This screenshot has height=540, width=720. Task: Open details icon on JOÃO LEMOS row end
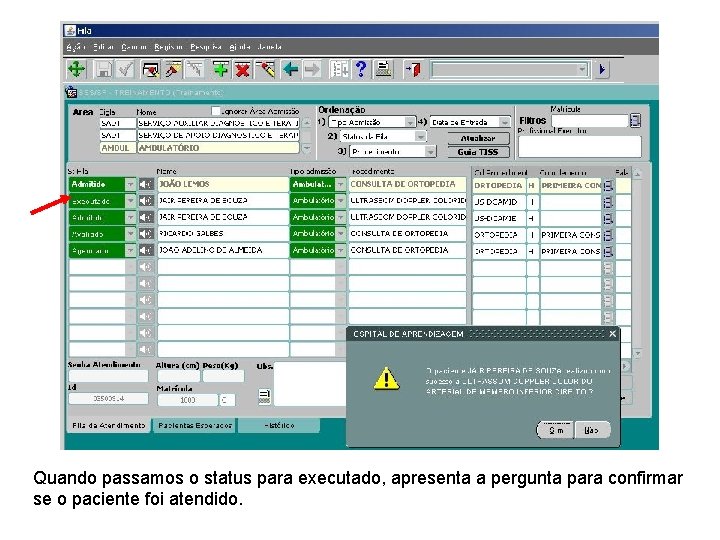608,186
